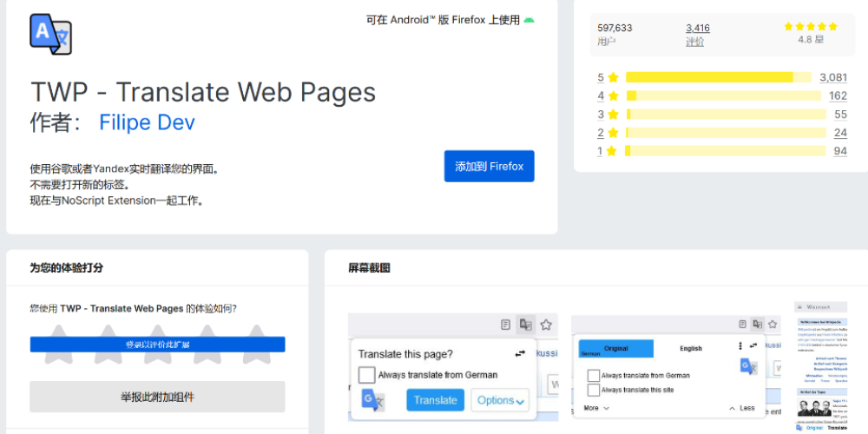The image size is (868, 434).
Task: Open the 3,416 评价 reviews link
Action: pos(698,35)
